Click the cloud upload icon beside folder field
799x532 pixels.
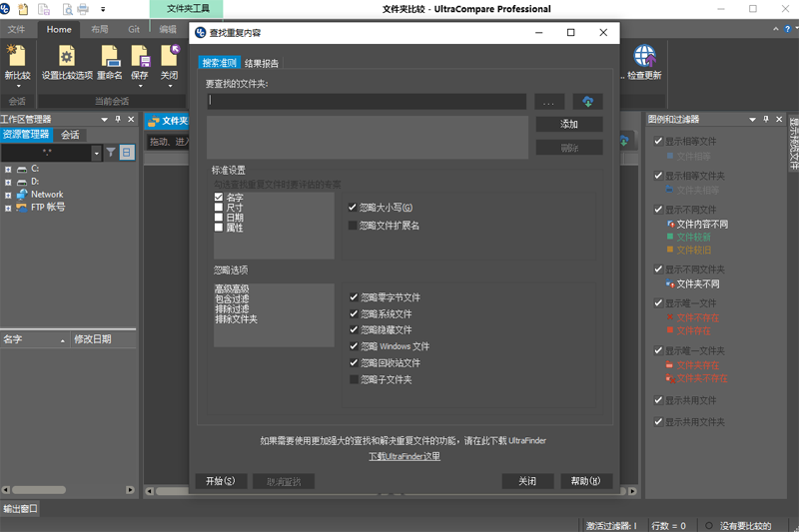(x=587, y=101)
